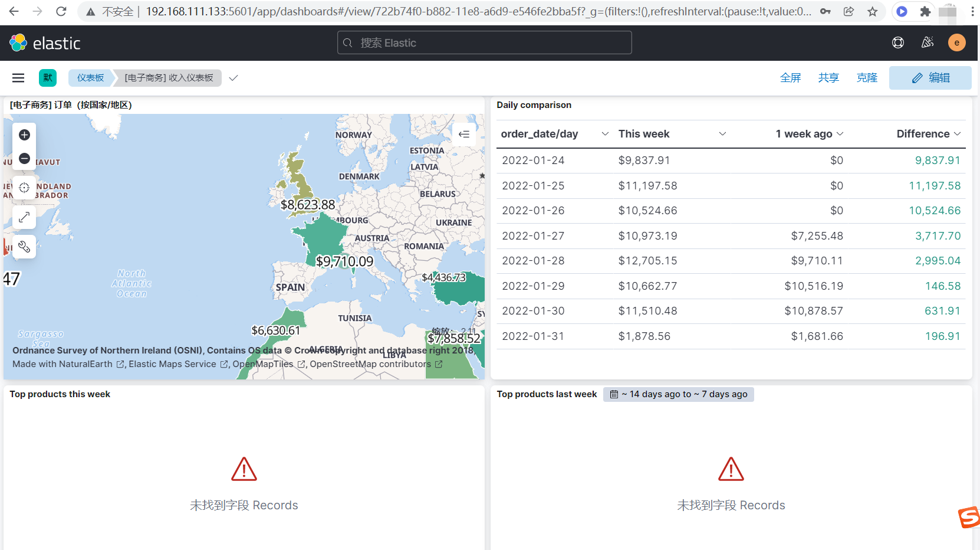Screen dimensions: 980x550
Task: Click the warning icon in Top products last week
Action: coord(731,469)
